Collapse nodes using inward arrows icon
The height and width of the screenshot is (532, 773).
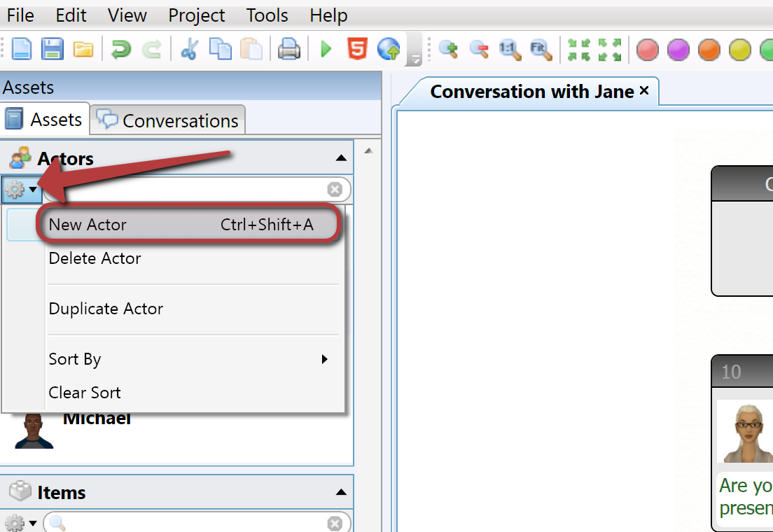[579, 50]
